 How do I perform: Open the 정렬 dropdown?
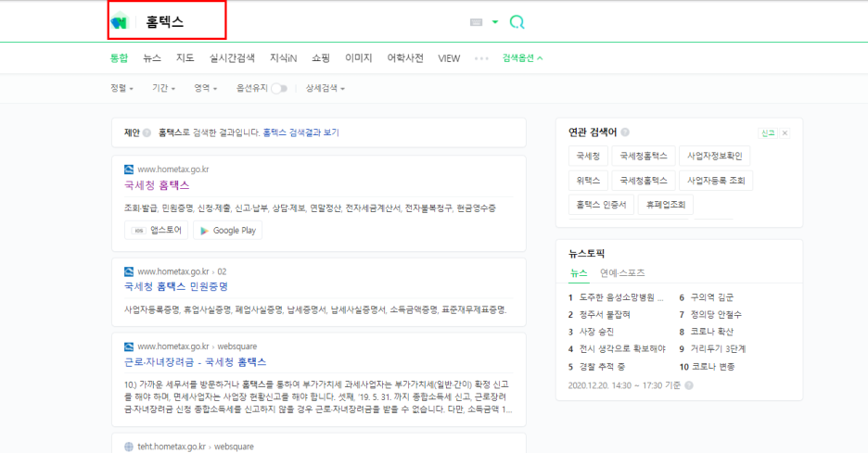121,88
